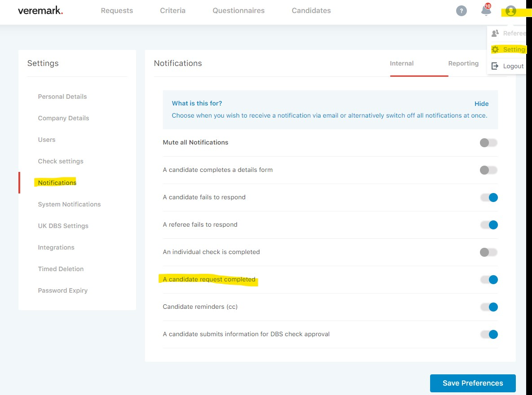Open Personal Details settings
This screenshot has width=532, height=395.
tap(62, 97)
